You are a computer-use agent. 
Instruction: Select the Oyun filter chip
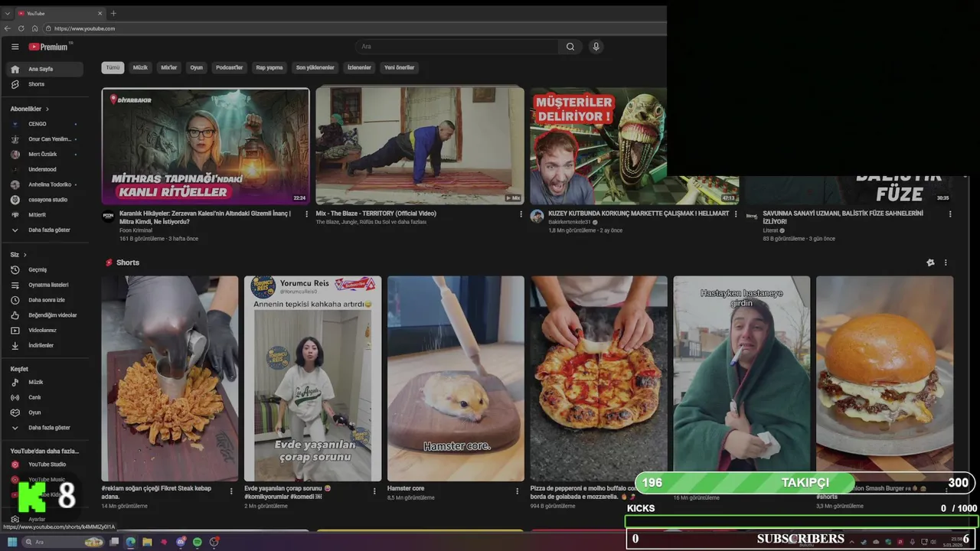[197, 67]
